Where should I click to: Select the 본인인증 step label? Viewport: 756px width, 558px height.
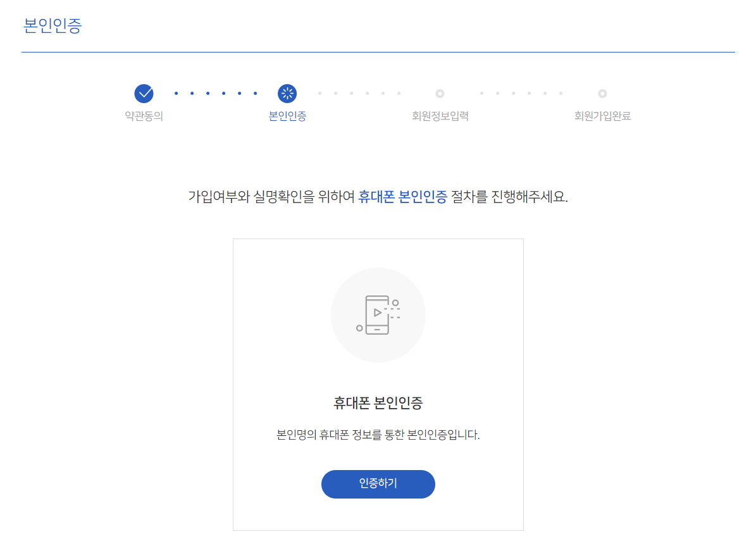coord(288,116)
